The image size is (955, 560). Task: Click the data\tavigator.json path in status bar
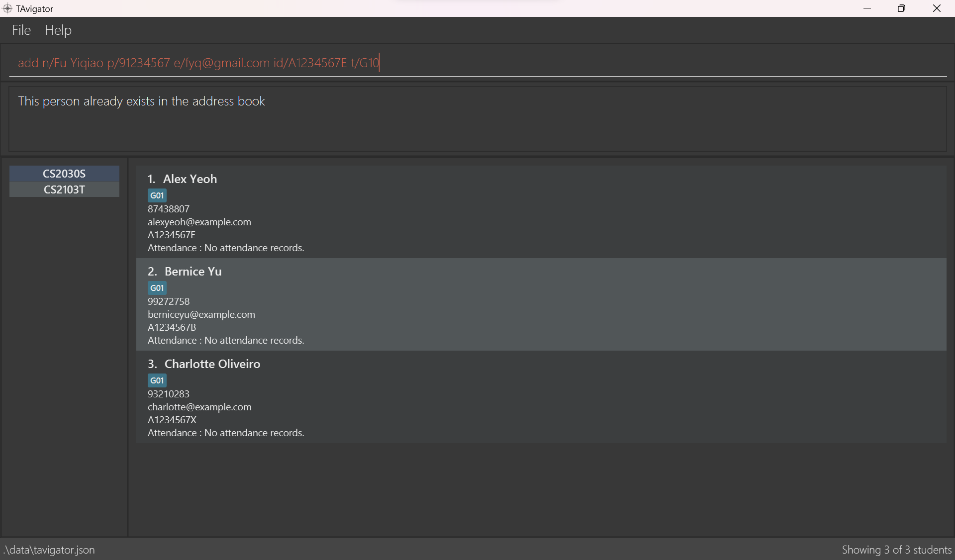pos(49,550)
